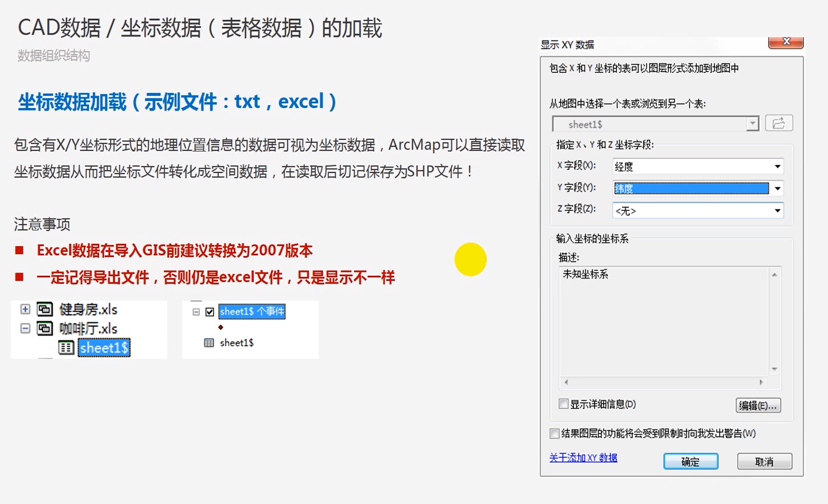The height and width of the screenshot is (504, 828).
Task: Click the grid table icon next to plain sheet1$
Action: (x=208, y=343)
